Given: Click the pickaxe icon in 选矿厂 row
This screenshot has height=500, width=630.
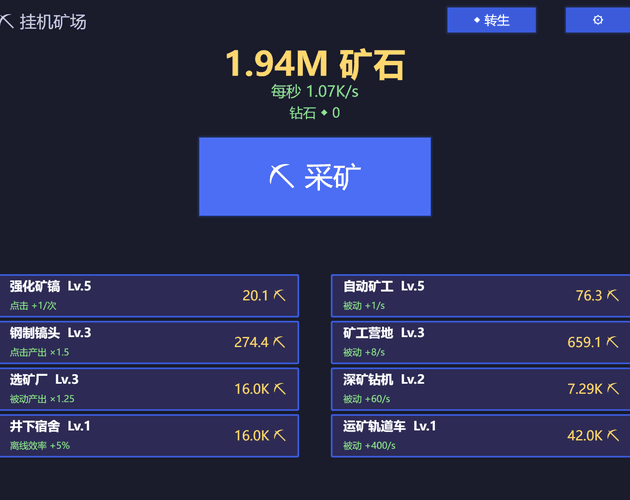Looking at the screenshot, I should tap(280, 389).
